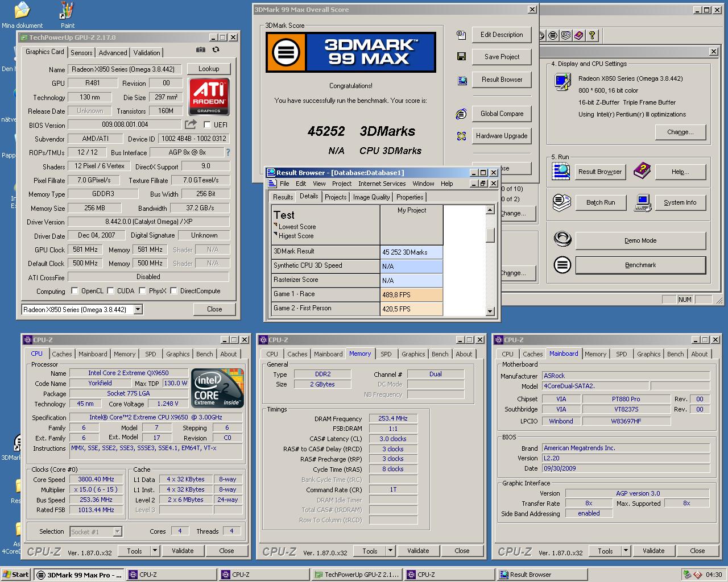
Task: Click Change button in Display and CPU Settings
Action: (x=680, y=132)
